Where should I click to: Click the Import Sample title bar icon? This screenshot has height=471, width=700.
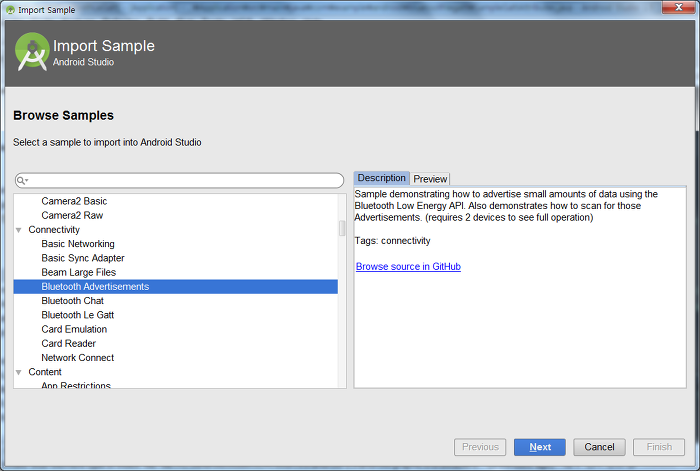[x=10, y=10]
